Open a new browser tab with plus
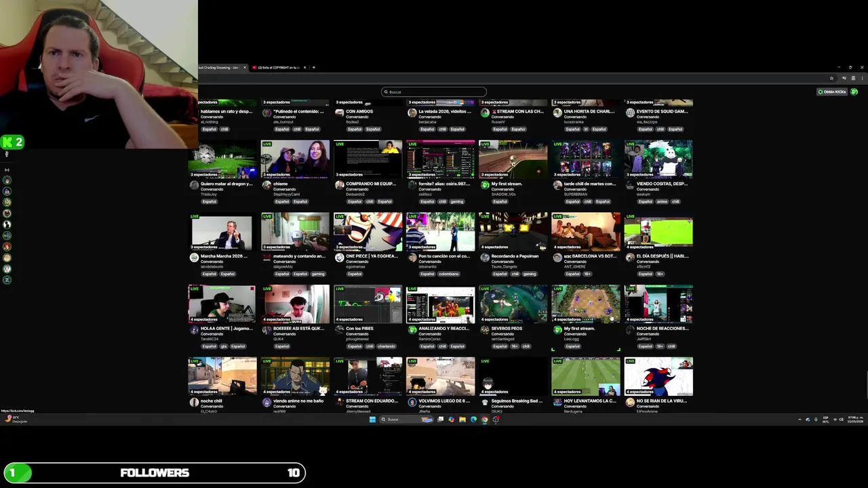This screenshot has height=488, width=868. click(x=313, y=68)
